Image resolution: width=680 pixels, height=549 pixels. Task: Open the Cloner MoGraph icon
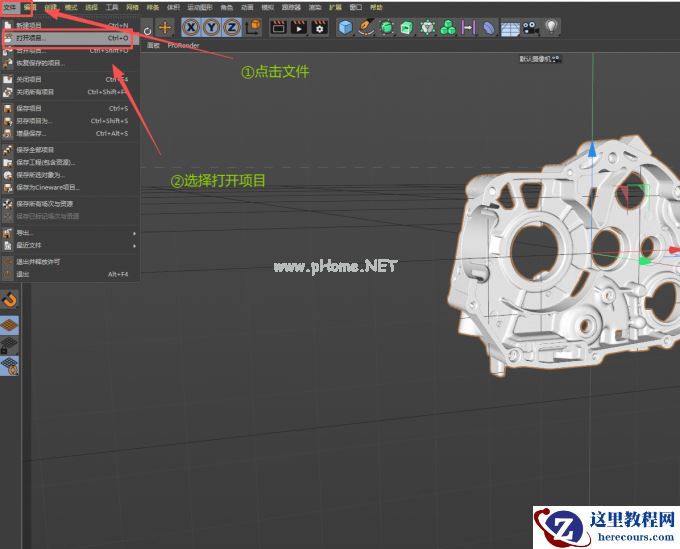[x=427, y=27]
